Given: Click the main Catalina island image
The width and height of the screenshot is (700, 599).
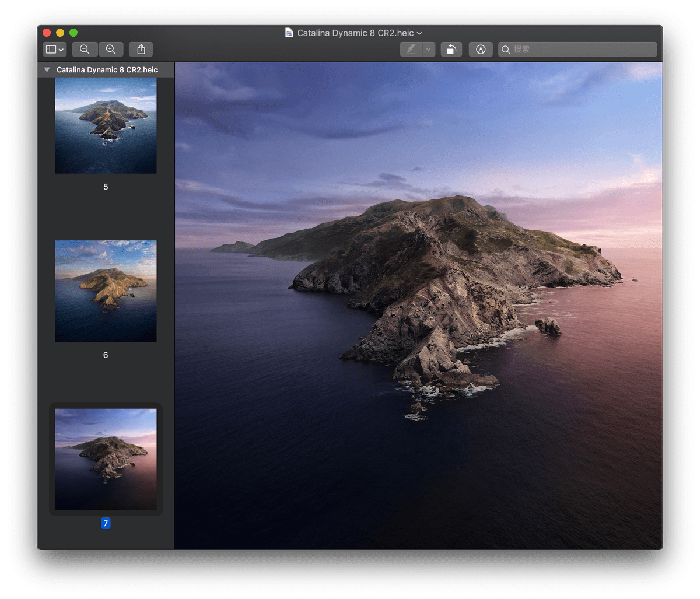Looking at the screenshot, I should [418, 306].
